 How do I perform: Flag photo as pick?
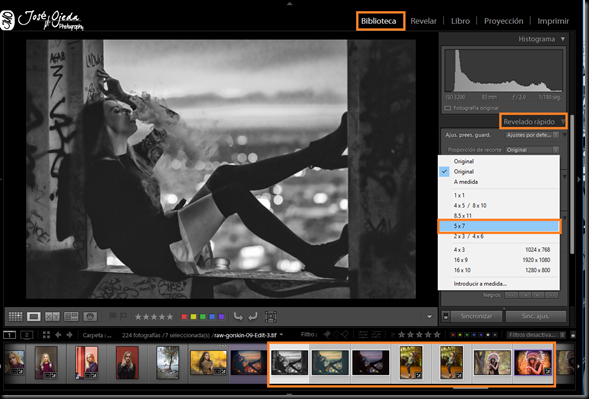click(112, 316)
